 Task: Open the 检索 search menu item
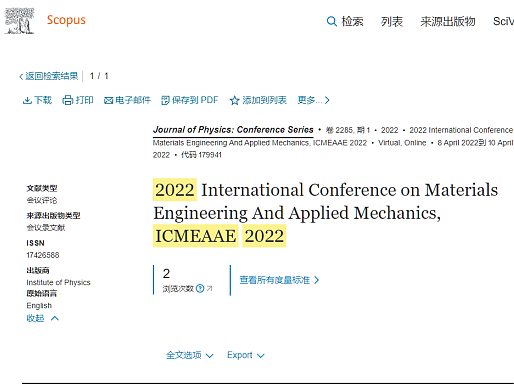[352, 22]
